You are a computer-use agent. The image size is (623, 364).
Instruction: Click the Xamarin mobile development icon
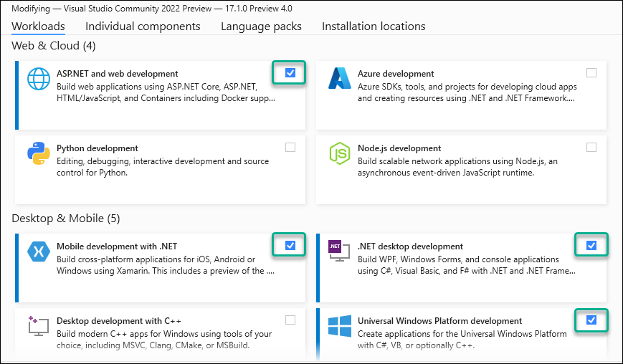pyautogui.click(x=39, y=252)
